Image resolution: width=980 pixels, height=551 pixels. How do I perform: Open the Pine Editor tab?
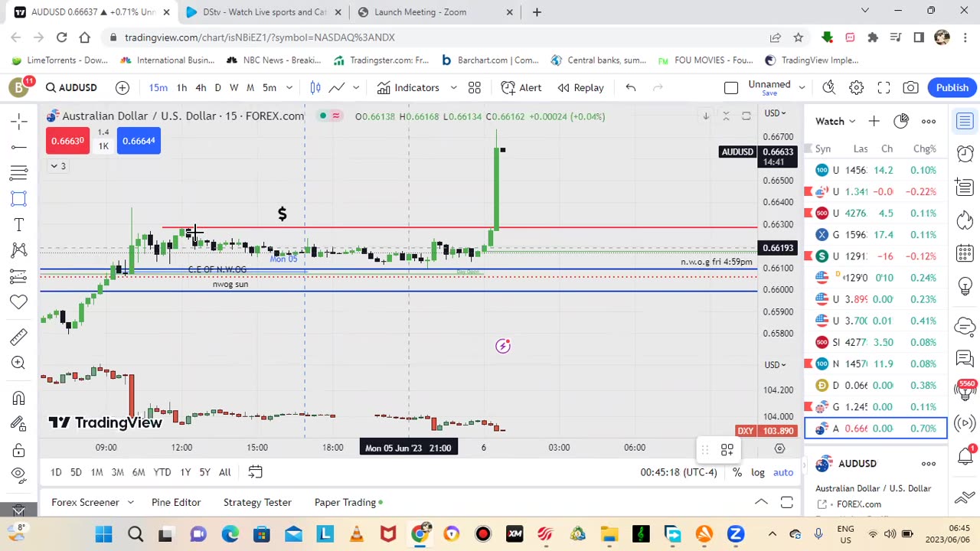(x=176, y=502)
